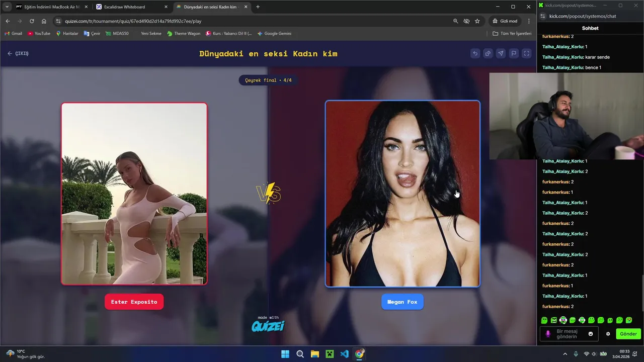Expand the tab search dropdown

tap(7, 7)
